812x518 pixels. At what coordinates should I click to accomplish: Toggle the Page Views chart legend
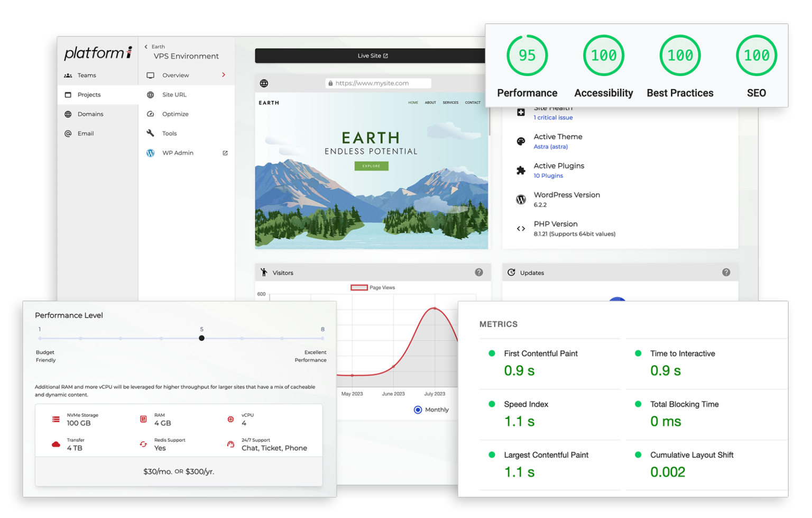[x=359, y=288]
